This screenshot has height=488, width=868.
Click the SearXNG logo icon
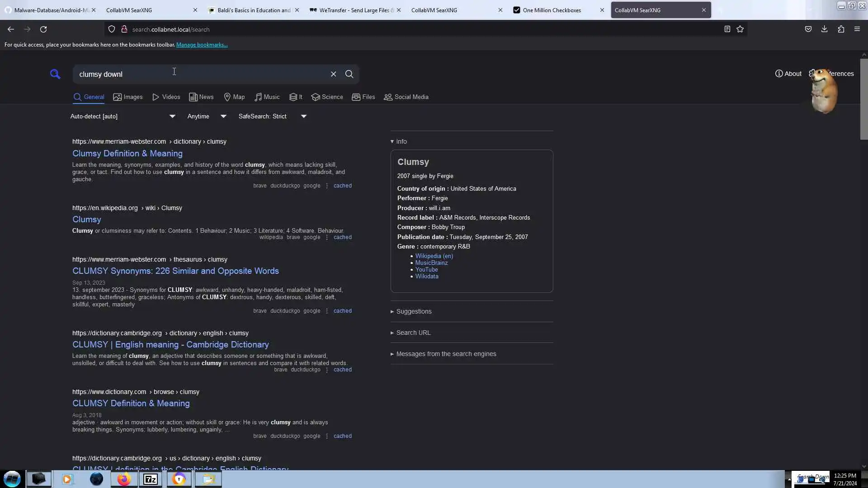(55, 74)
